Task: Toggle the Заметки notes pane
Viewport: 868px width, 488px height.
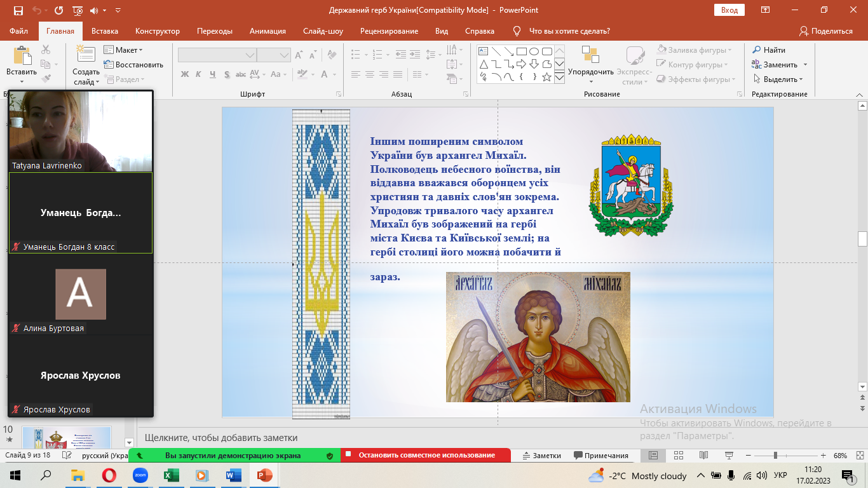Action: (x=541, y=456)
